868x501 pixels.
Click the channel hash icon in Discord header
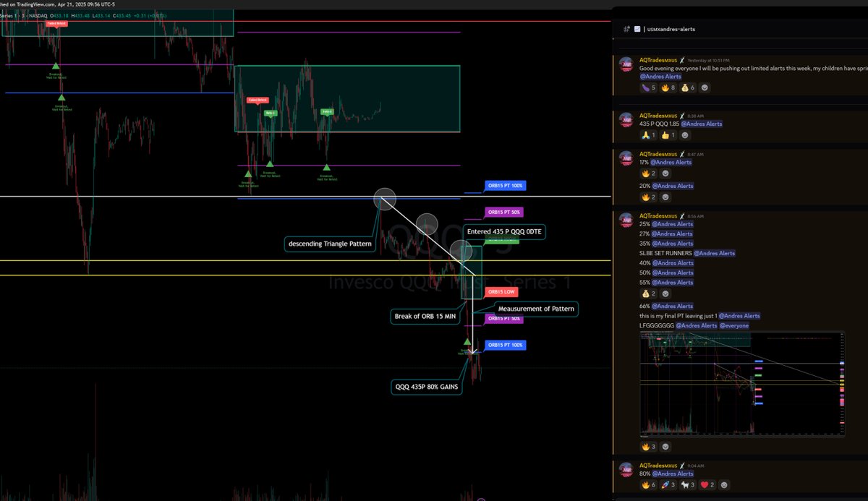pos(626,29)
